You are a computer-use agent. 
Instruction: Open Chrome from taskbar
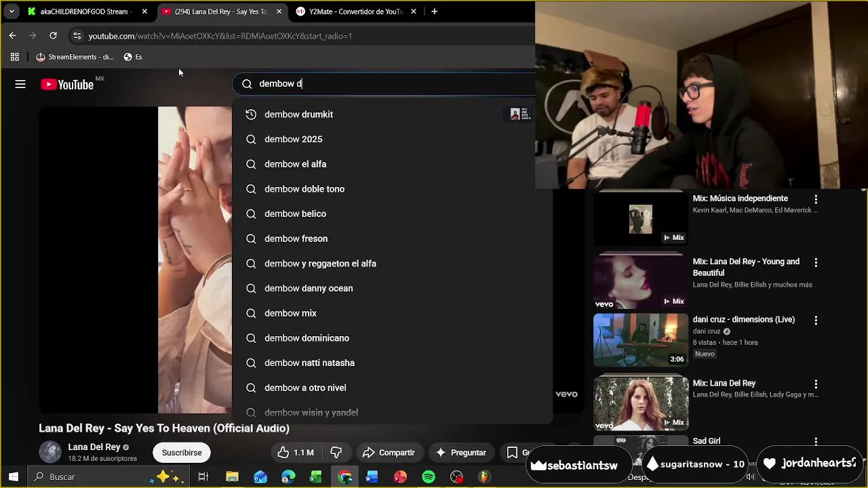pos(344,477)
